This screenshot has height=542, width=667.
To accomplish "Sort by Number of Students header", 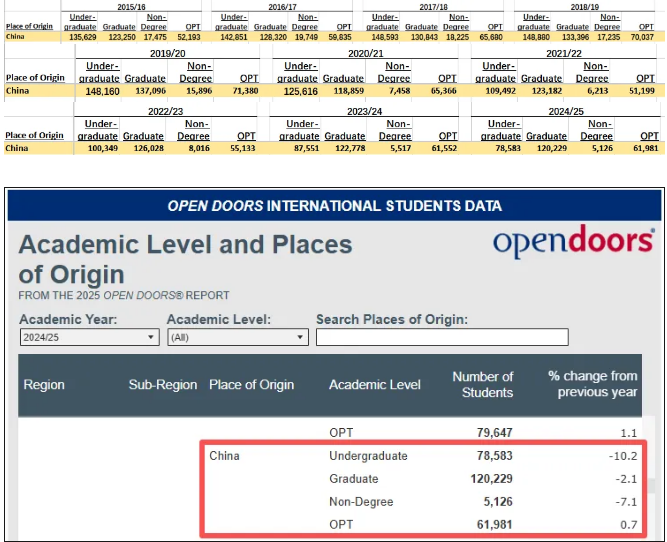I will (x=482, y=384).
